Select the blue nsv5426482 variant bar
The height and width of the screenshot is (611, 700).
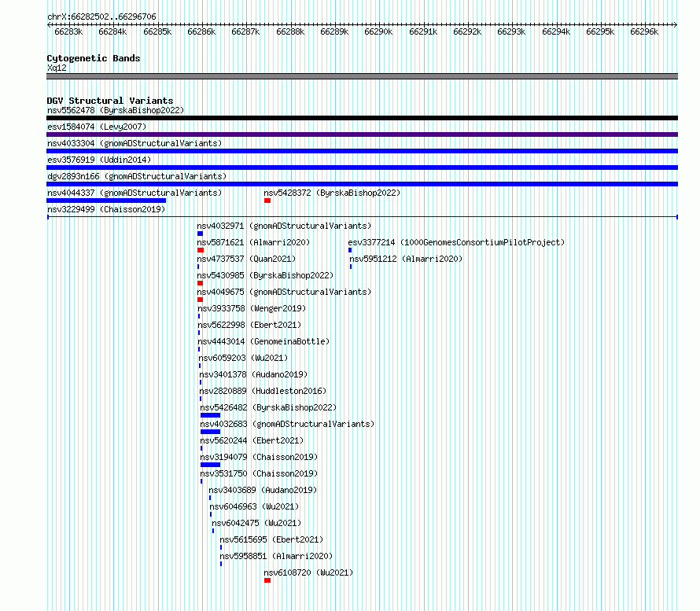click(x=210, y=415)
